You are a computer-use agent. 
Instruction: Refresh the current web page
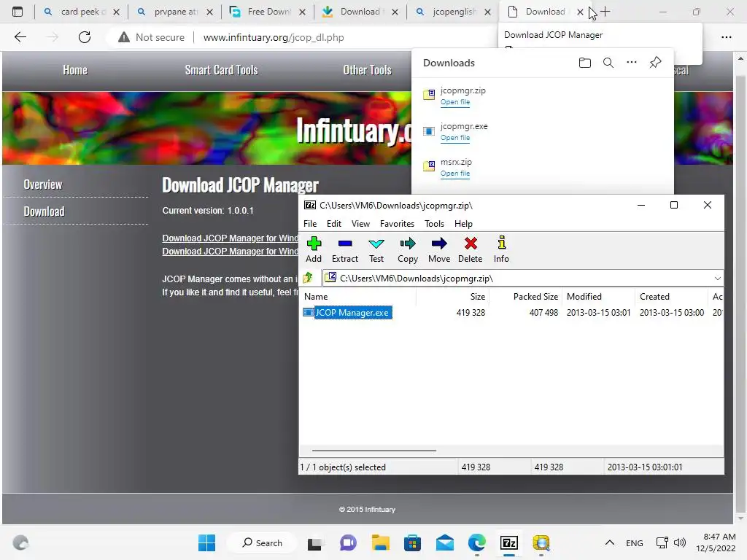tap(85, 37)
